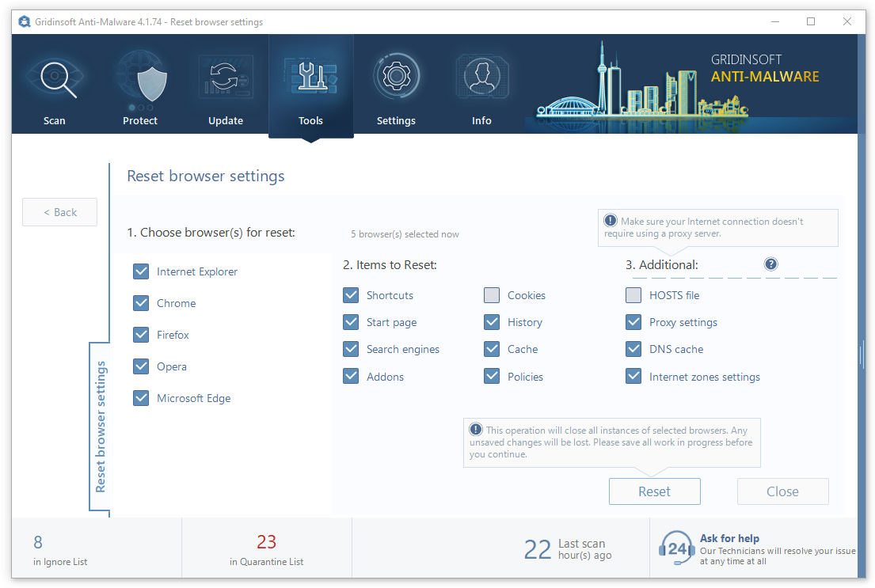875x588 pixels.
Task: Disable the DNS cache option
Action: click(633, 349)
